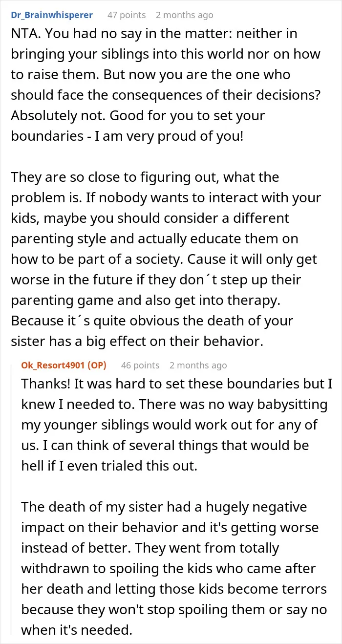
Task: Click the line starting "Thanks! It was hard"
Action: pos(180,384)
